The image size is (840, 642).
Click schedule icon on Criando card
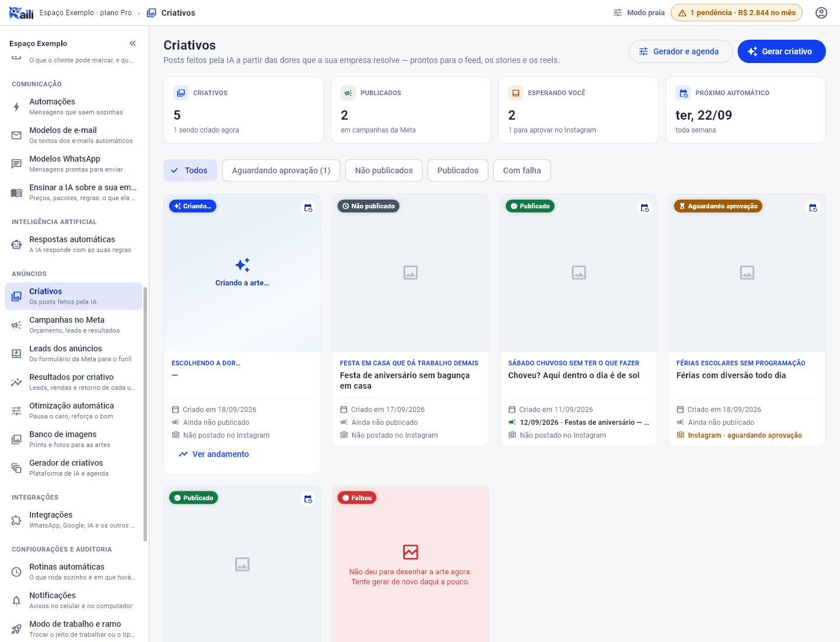[308, 208]
